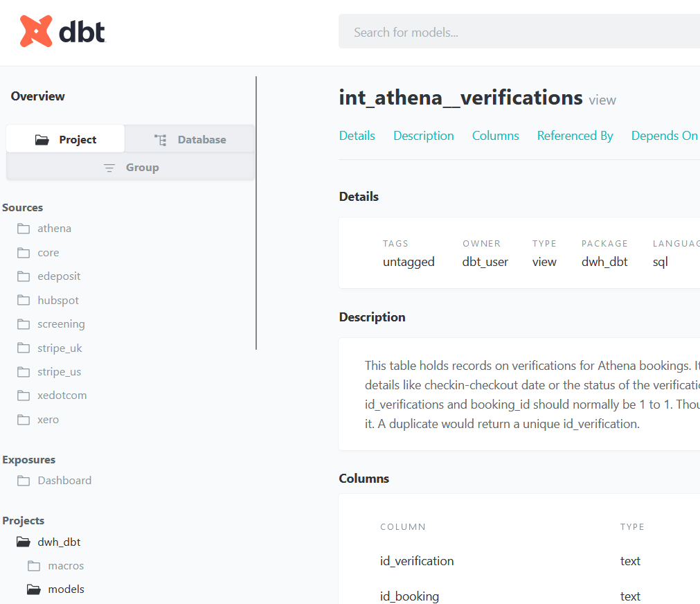Open the Dashboard exposures folder icon
This screenshot has height=604, width=700.
click(24, 481)
